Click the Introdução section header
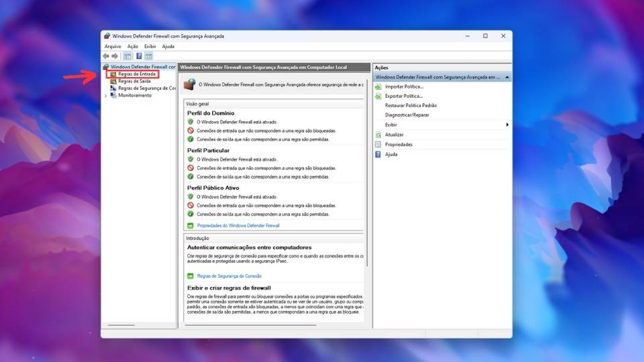 pos(197,238)
